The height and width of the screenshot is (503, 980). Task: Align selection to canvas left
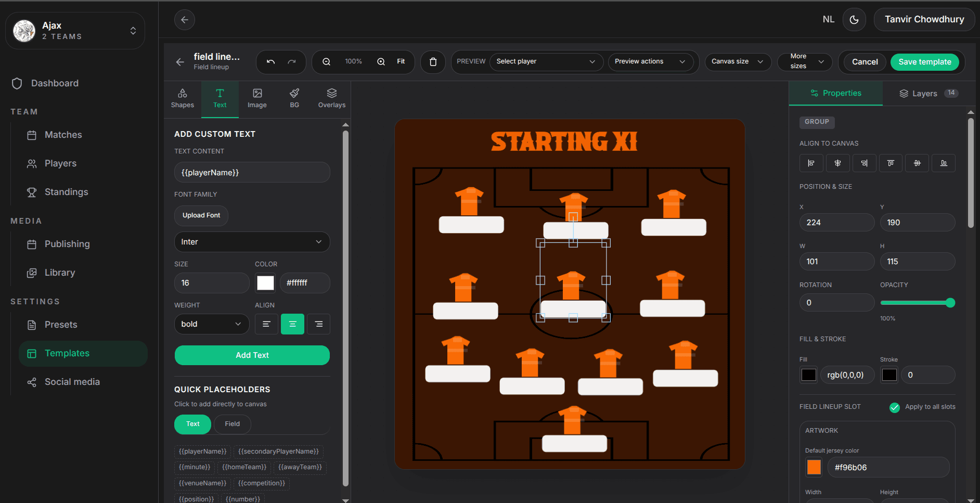click(811, 163)
